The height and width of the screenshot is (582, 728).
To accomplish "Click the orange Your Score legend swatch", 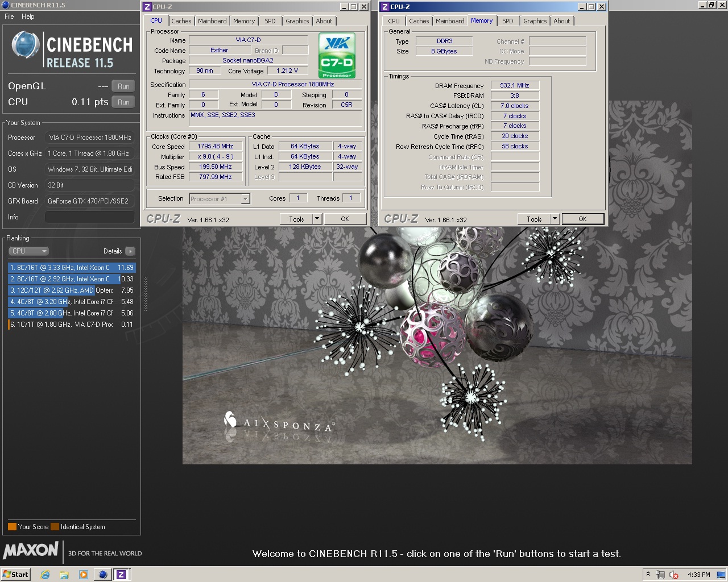I will (12, 527).
